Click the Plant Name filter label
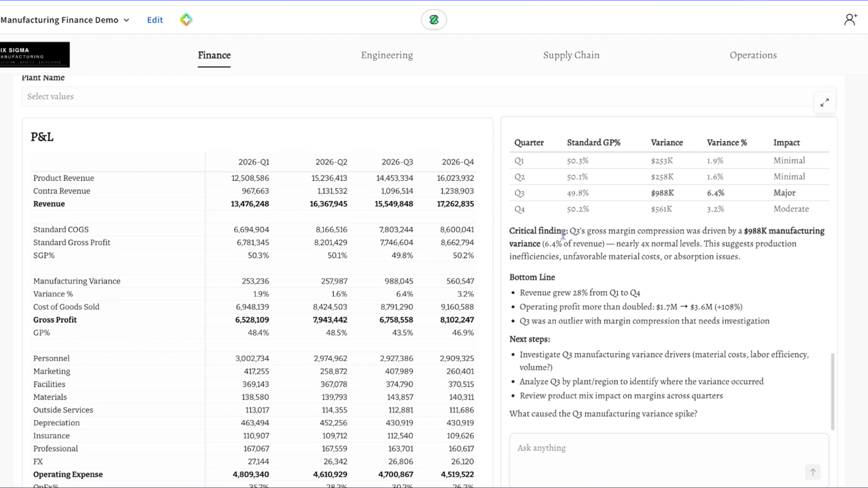868x488 pixels. click(43, 78)
